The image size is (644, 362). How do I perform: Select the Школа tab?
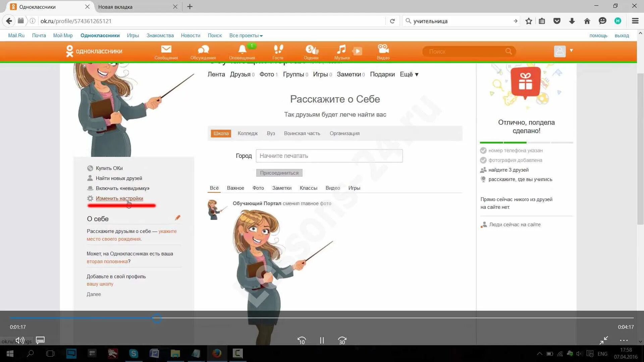point(221,133)
